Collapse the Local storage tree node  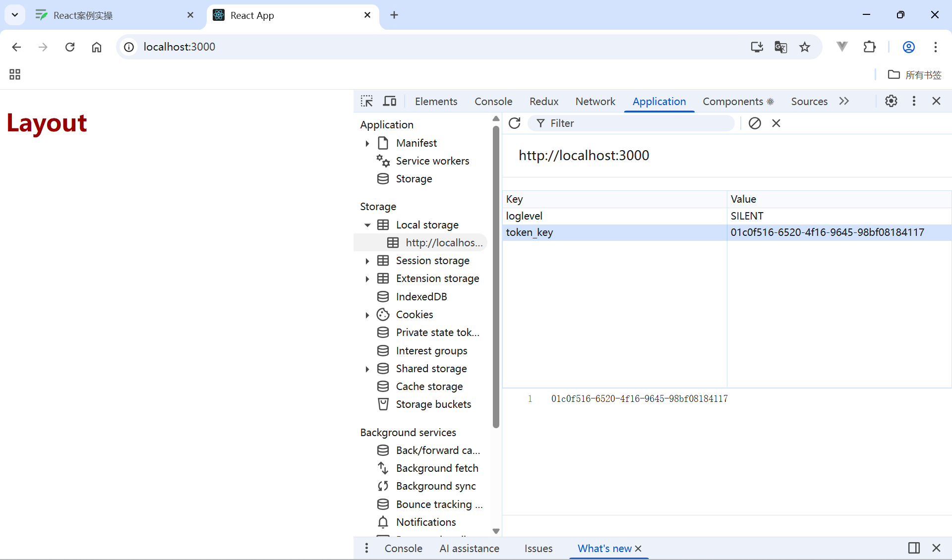coord(367,225)
